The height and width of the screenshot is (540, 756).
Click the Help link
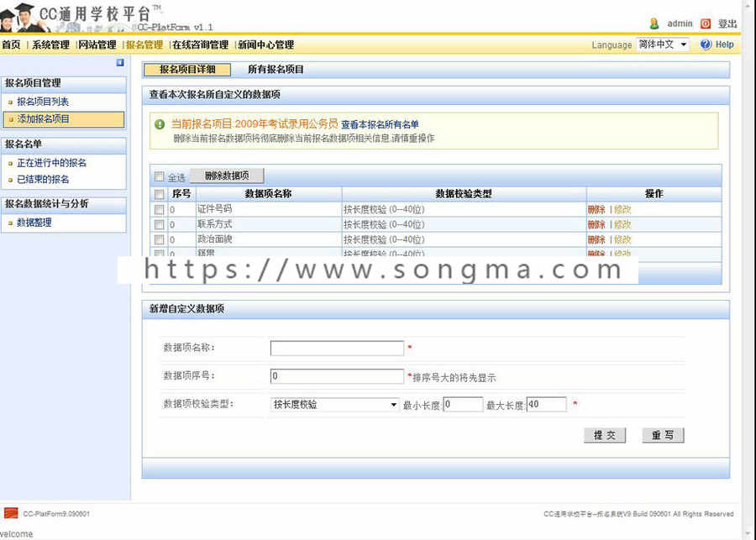(725, 45)
